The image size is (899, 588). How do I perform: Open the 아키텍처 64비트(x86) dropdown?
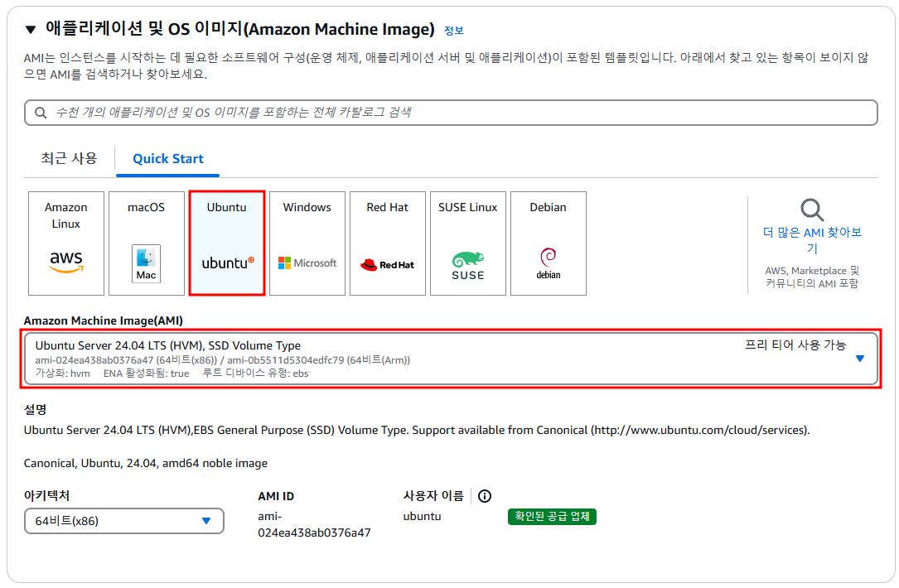(x=123, y=521)
